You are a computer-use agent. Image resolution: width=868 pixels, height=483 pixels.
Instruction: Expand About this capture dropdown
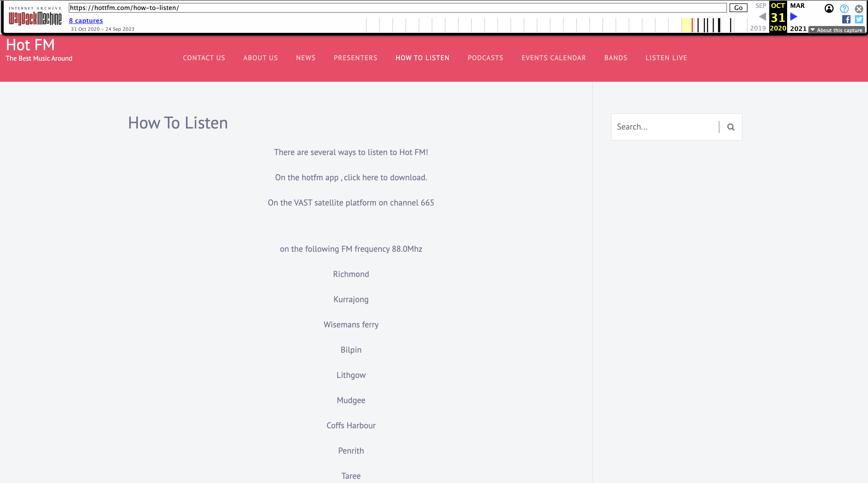(836, 30)
